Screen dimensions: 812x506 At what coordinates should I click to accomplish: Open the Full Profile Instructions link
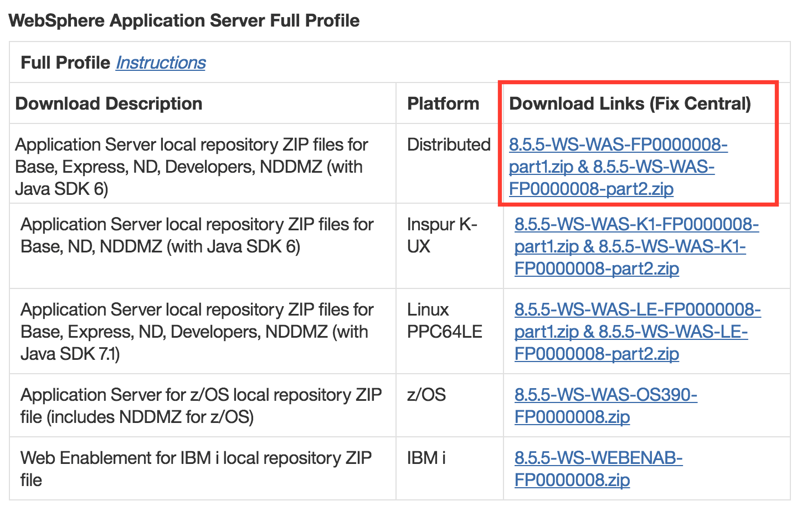click(x=161, y=63)
